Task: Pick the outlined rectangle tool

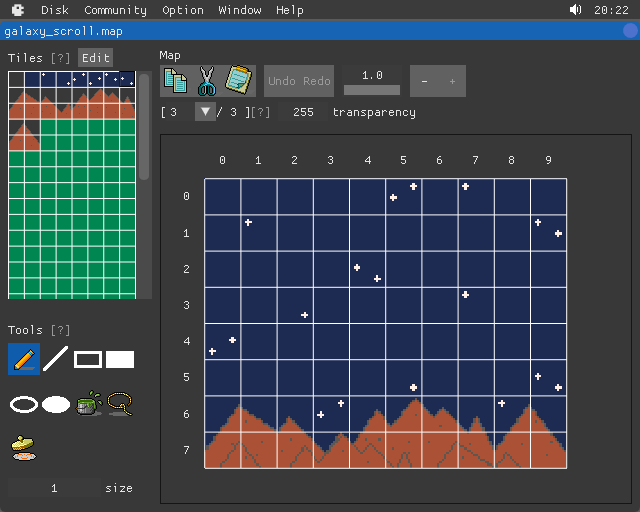Action: click(x=88, y=359)
